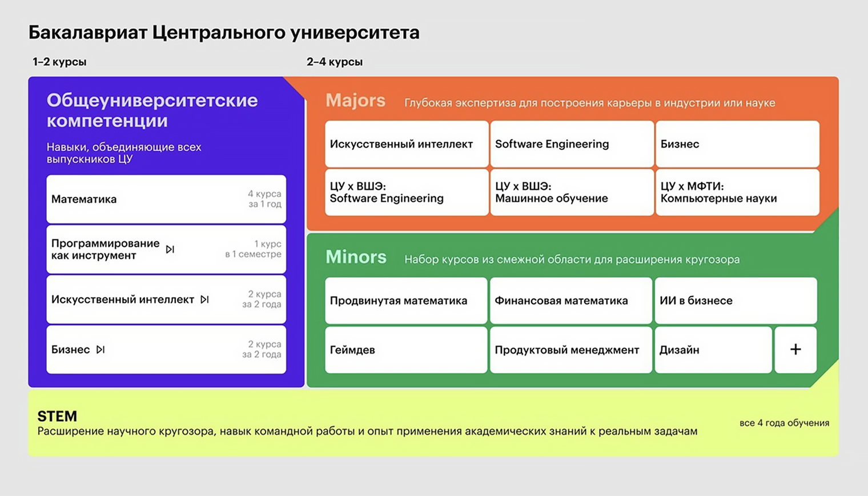868x496 pixels.
Task: Click the STEM heading
Action: tap(57, 416)
